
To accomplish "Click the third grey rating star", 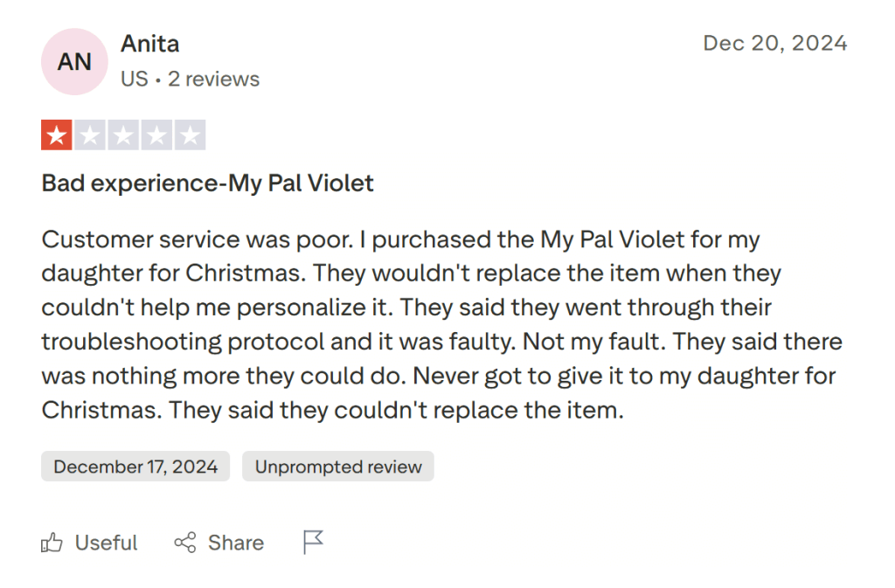I will coord(123,135).
